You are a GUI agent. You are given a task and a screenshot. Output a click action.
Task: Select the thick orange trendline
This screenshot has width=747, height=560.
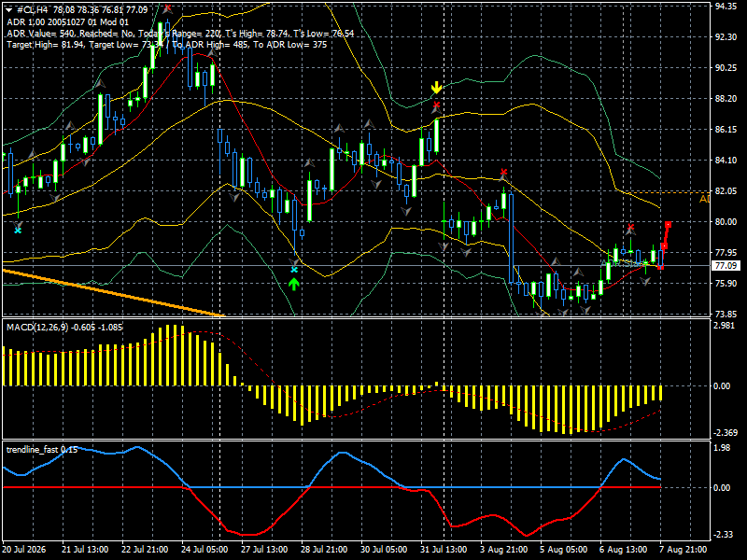pos(113,293)
